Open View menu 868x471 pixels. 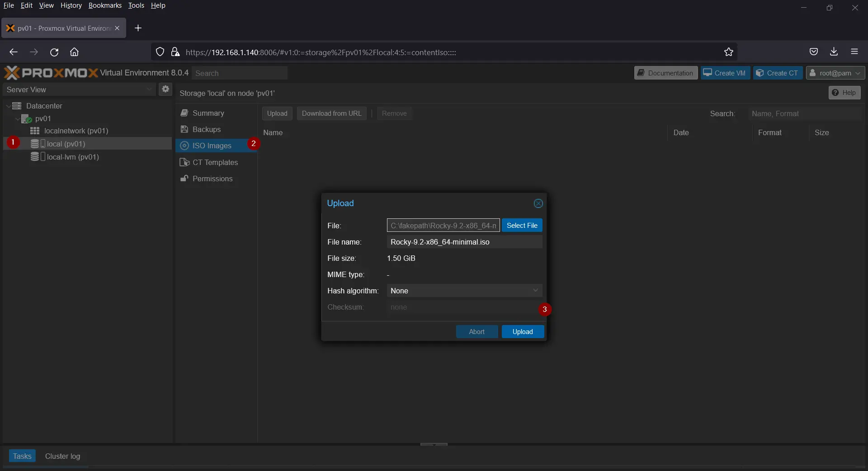[x=46, y=5]
